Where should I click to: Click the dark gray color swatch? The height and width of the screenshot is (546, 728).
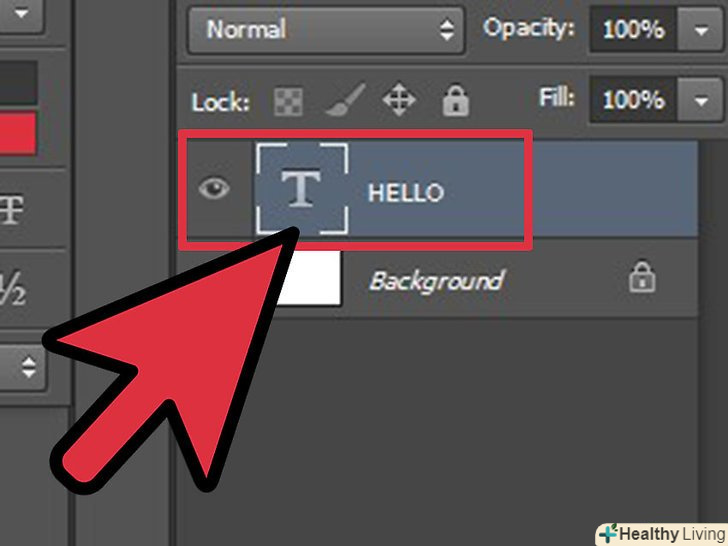click(x=18, y=83)
